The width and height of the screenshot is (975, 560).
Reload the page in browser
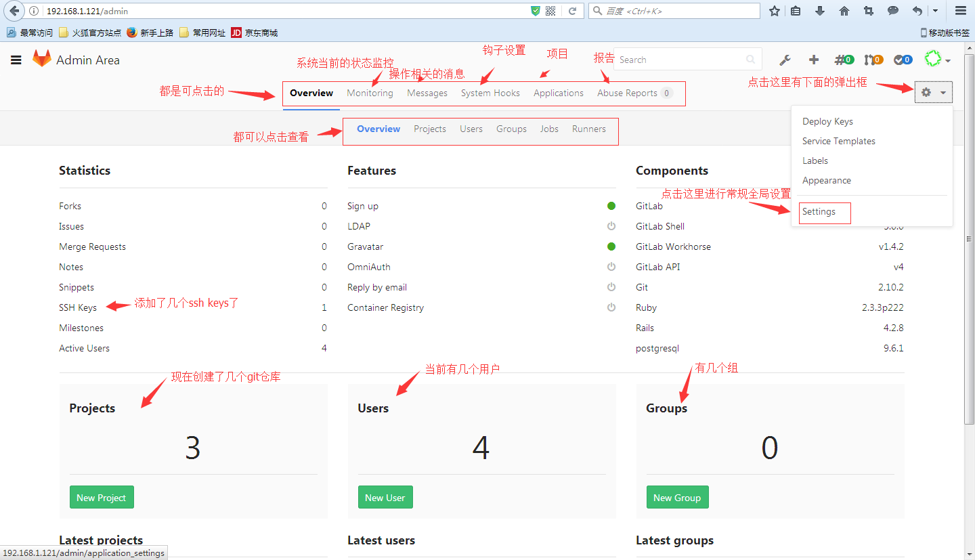(572, 11)
